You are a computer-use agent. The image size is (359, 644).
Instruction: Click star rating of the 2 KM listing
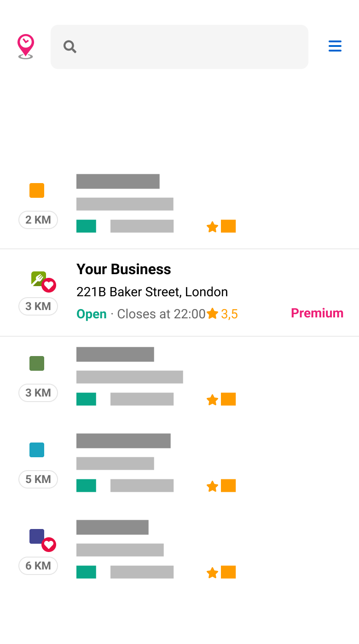(221, 226)
